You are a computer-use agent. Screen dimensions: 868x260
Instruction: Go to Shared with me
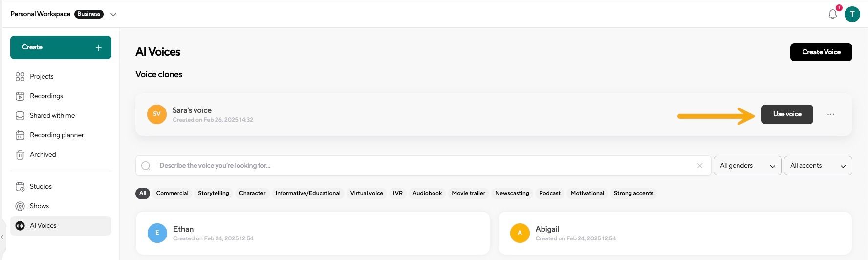[x=52, y=116]
